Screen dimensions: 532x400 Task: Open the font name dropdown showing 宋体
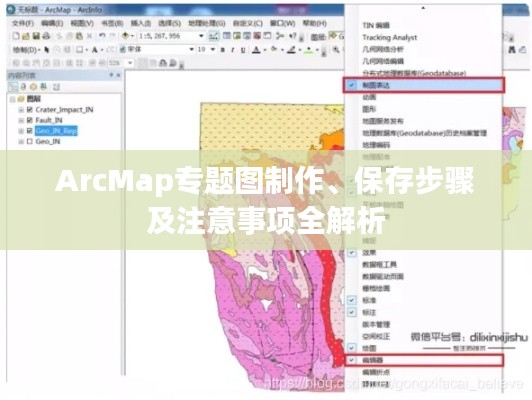tap(191, 50)
